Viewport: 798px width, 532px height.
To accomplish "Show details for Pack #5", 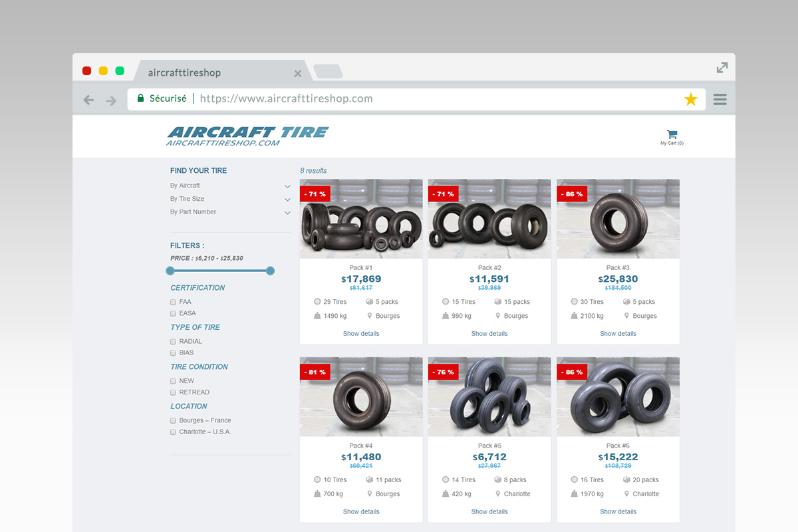I will coord(489,512).
